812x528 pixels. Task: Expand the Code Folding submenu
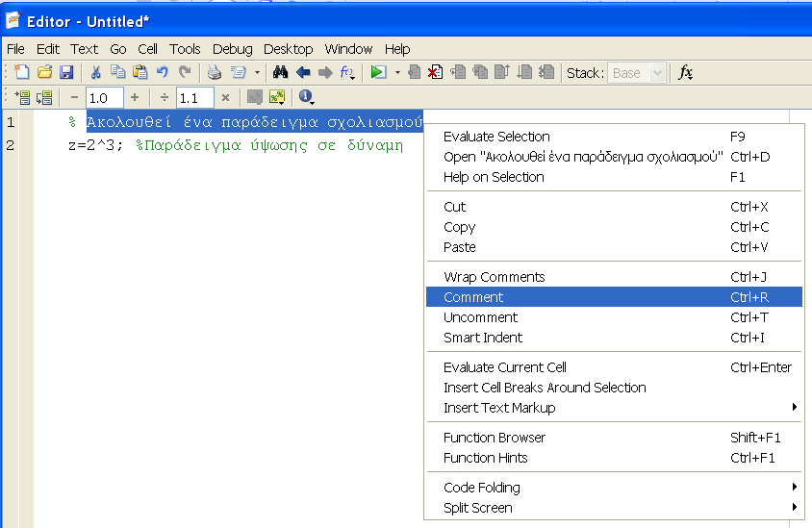[x=614, y=488]
